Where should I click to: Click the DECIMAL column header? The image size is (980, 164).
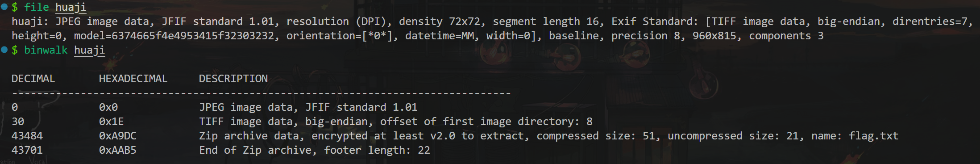[x=33, y=79]
